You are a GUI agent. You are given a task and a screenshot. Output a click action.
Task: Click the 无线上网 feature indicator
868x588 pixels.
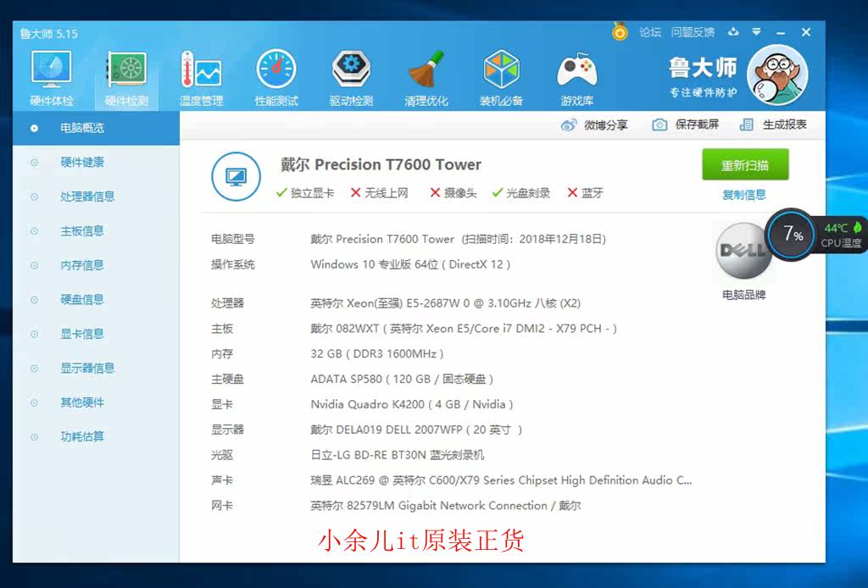point(379,193)
